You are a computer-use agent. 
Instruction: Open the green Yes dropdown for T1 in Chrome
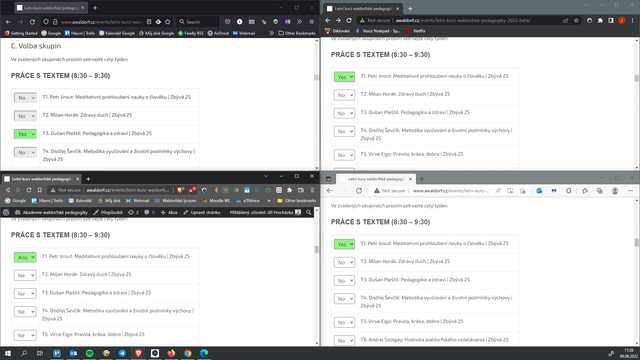[344, 77]
